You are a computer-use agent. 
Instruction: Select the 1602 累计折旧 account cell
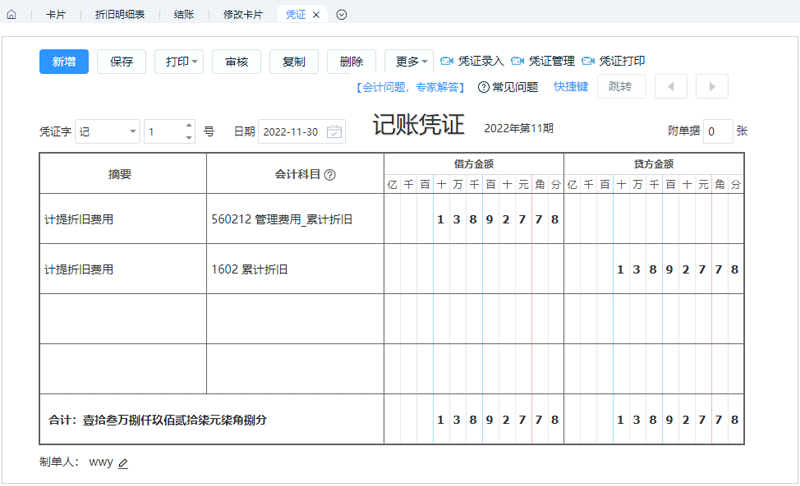coord(295,269)
